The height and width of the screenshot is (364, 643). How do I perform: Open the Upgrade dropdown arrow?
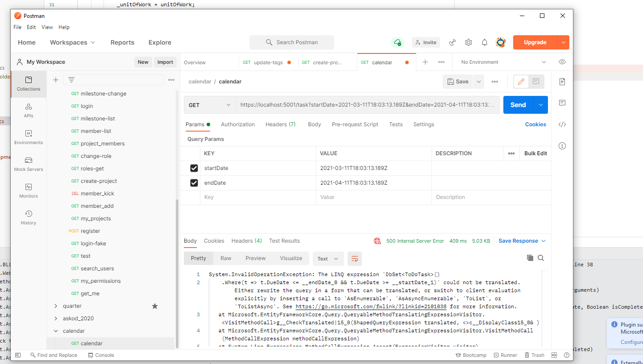point(564,42)
